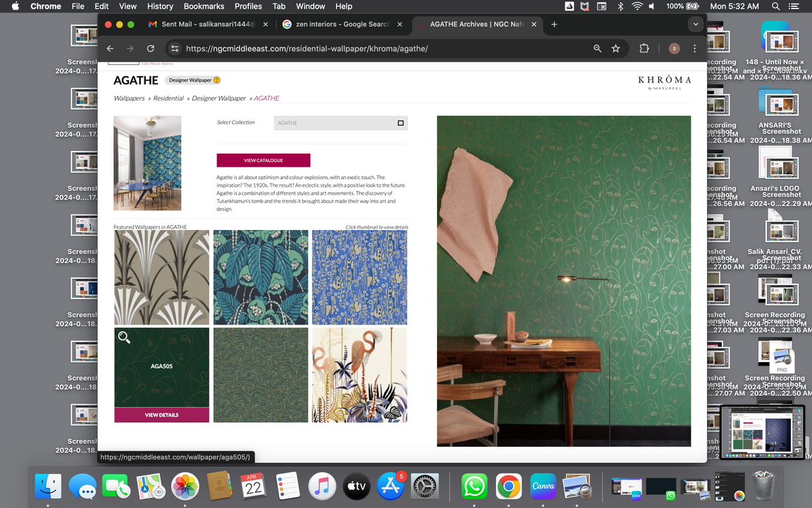Open Photos from the Dock
This screenshot has height=508, width=812.
coord(185,486)
